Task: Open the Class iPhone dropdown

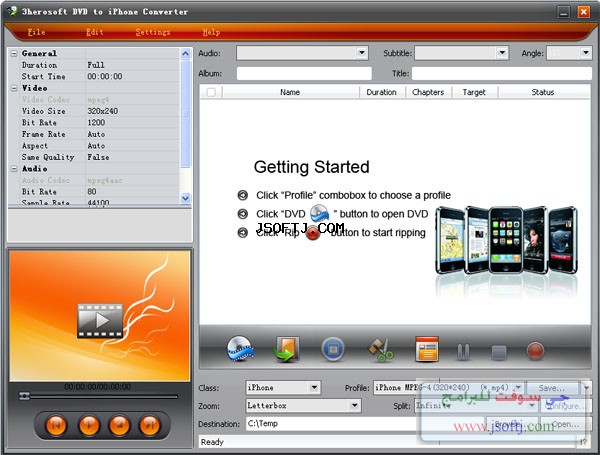Action: click(x=314, y=388)
